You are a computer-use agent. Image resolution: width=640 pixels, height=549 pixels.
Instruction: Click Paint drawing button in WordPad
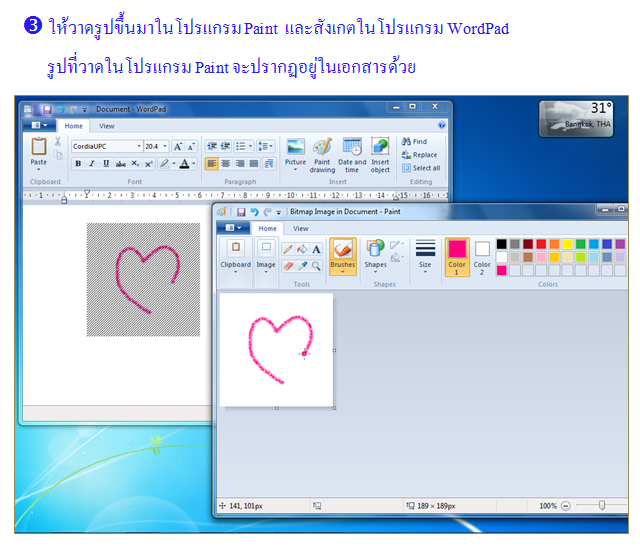pos(322,155)
